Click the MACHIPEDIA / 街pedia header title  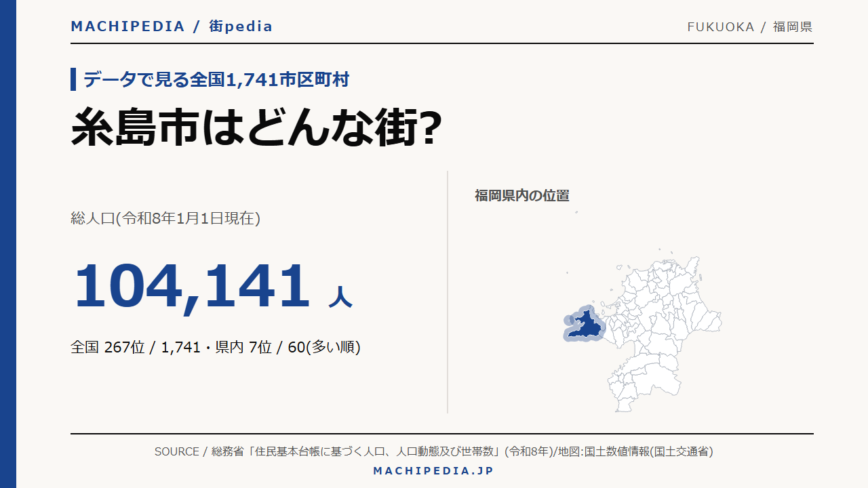172,26
